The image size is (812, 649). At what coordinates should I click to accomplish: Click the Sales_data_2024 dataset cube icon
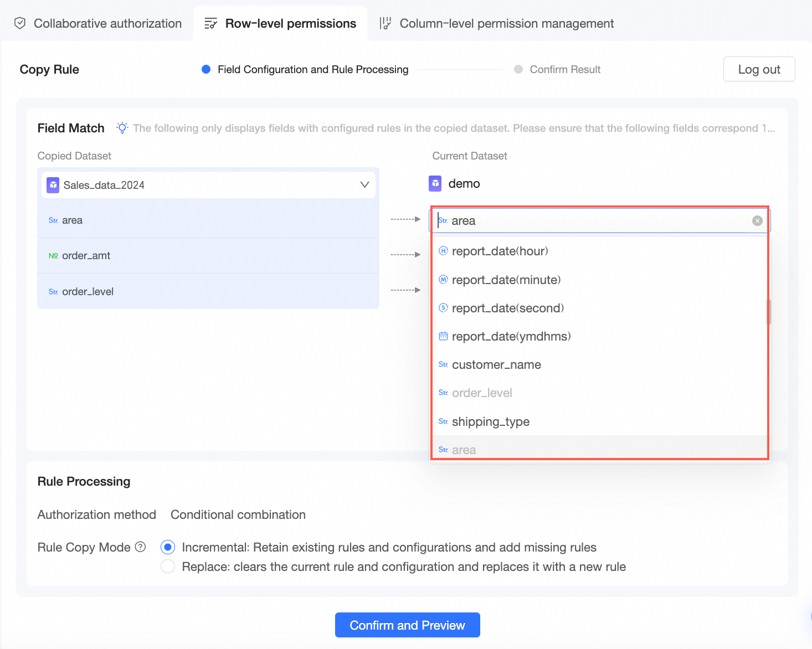click(x=53, y=185)
